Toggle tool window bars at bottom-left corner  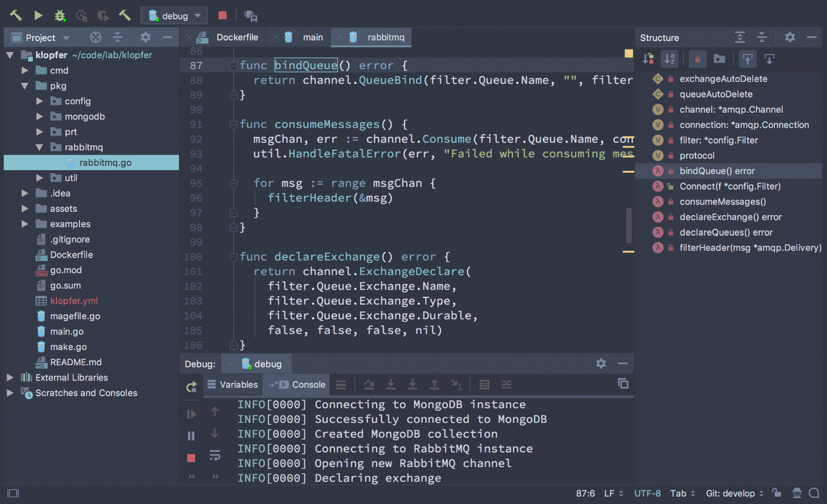point(13,493)
